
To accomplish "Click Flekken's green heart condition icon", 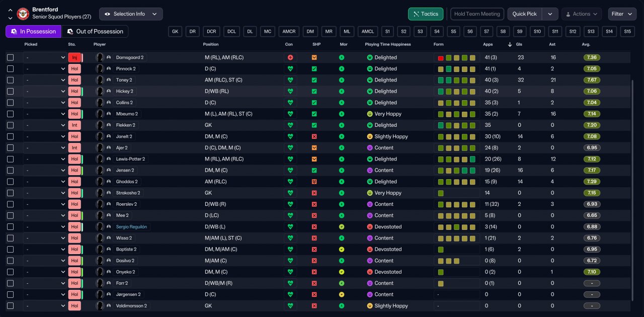I will pos(290,125).
